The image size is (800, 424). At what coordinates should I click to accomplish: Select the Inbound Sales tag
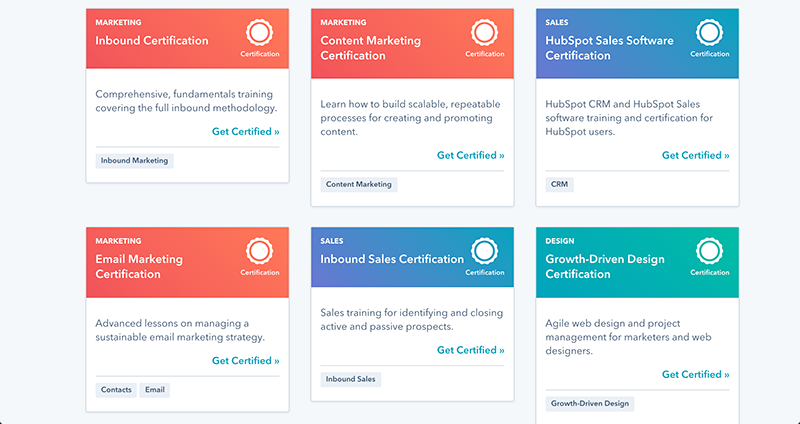tap(351, 379)
